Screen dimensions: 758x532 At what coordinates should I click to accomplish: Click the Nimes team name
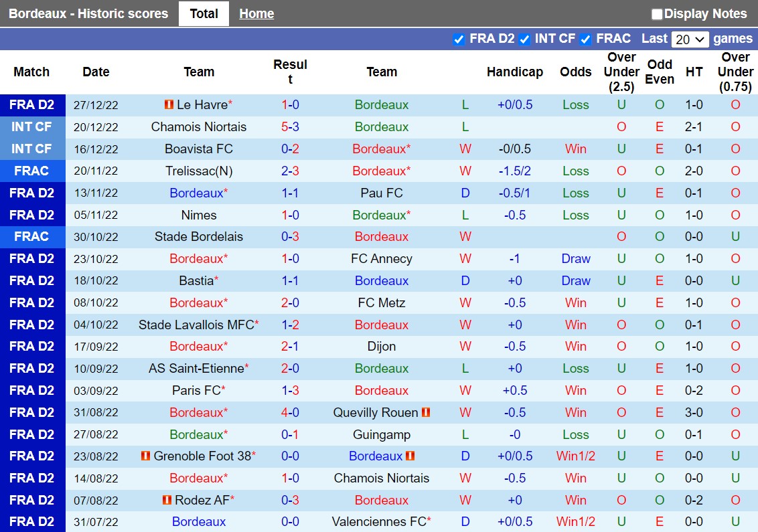click(199, 215)
